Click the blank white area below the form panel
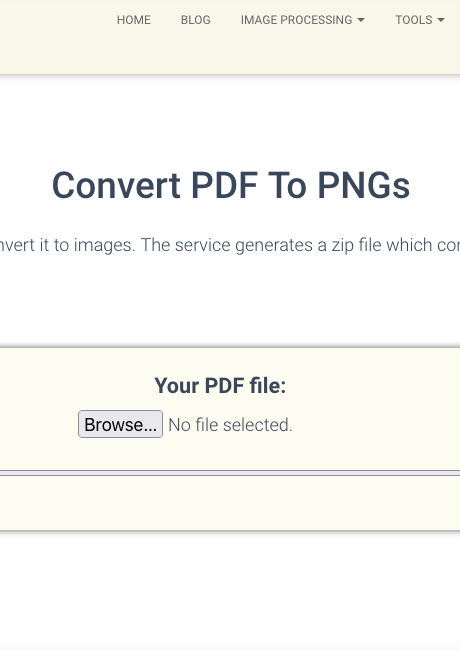460x650 pixels. pos(230,591)
